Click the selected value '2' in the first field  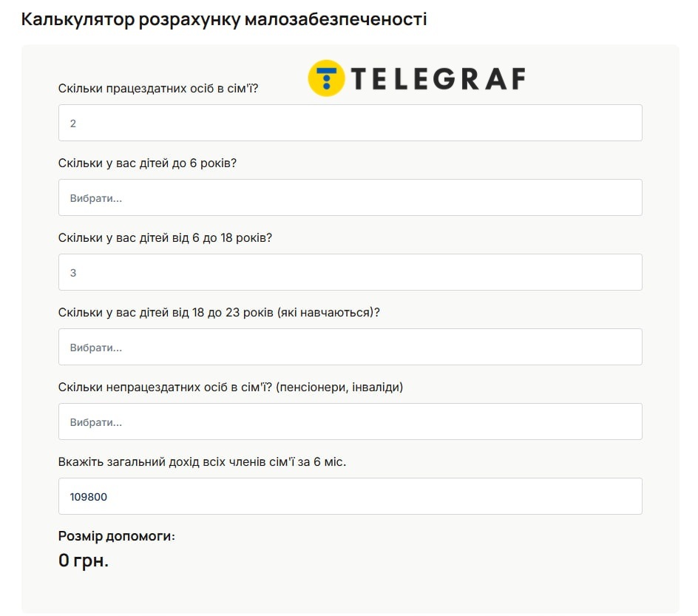pyautogui.click(x=73, y=123)
